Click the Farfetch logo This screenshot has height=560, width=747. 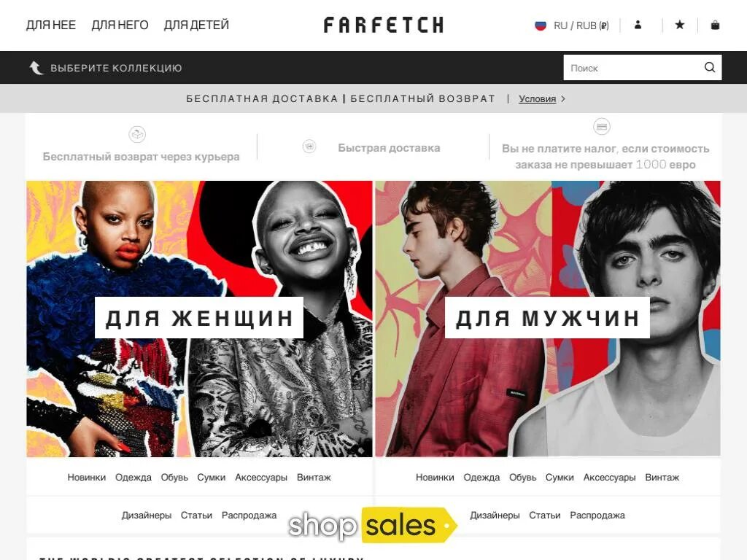click(x=384, y=25)
